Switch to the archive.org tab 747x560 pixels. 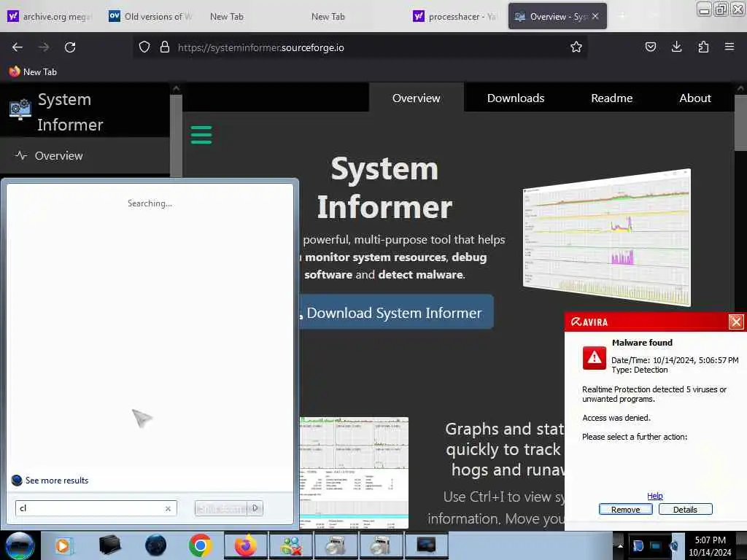tap(50, 17)
